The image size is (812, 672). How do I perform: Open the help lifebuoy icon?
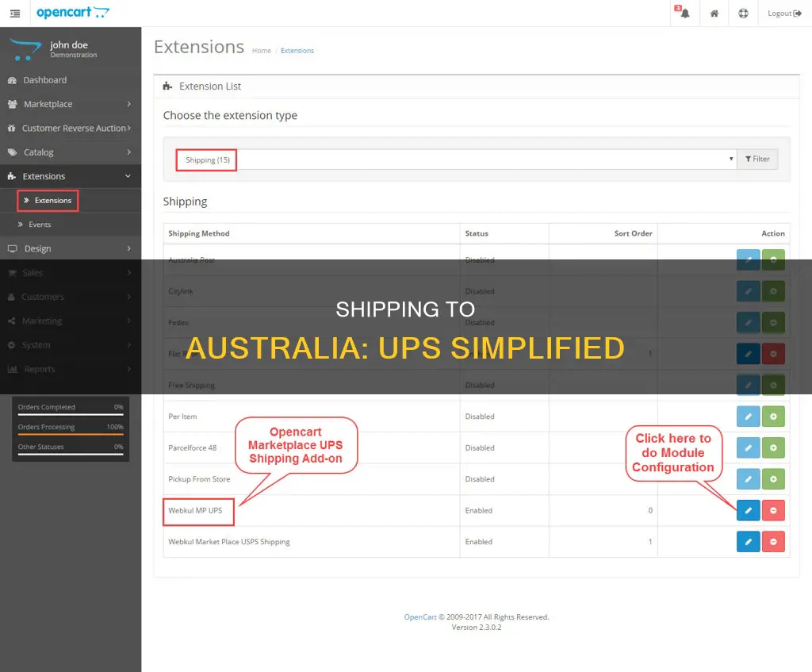coord(743,13)
